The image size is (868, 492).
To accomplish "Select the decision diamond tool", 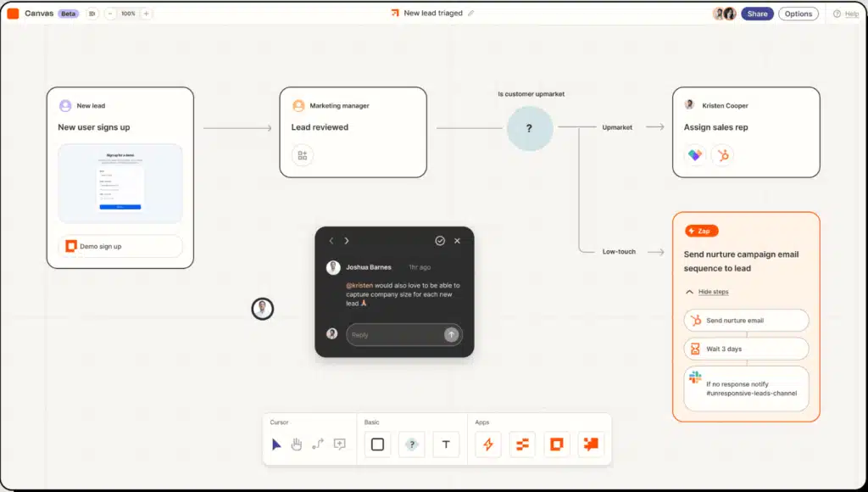I will pos(412,444).
